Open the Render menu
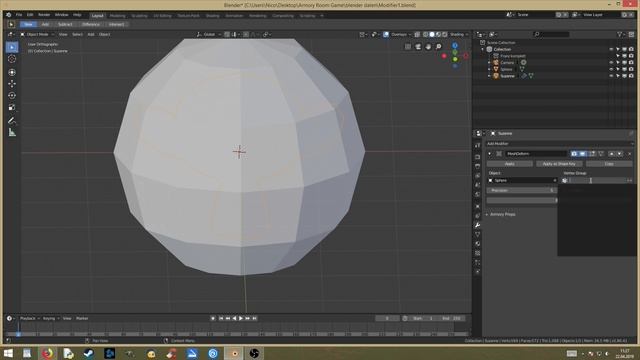 coord(44,15)
